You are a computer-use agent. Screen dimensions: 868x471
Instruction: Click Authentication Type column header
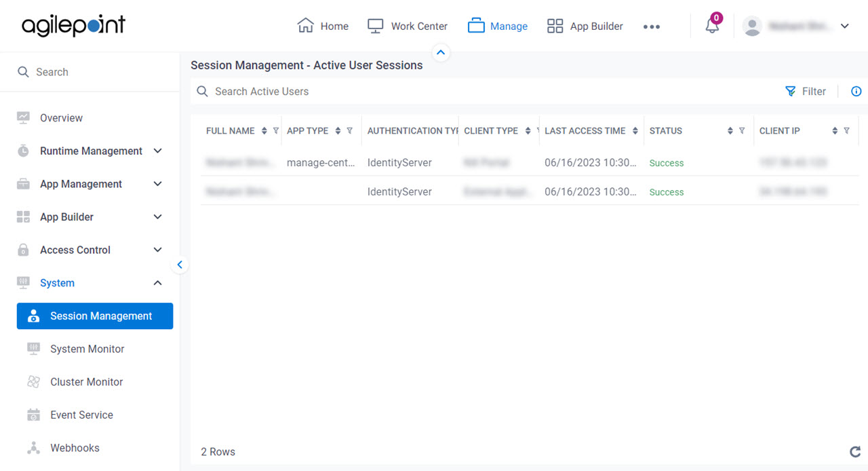(x=413, y=131)
